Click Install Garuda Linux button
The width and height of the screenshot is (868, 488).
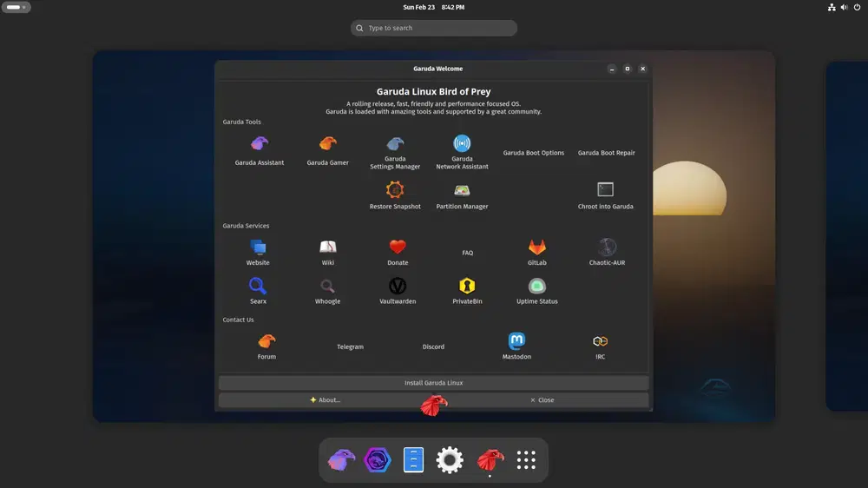[x=433, y=383]
